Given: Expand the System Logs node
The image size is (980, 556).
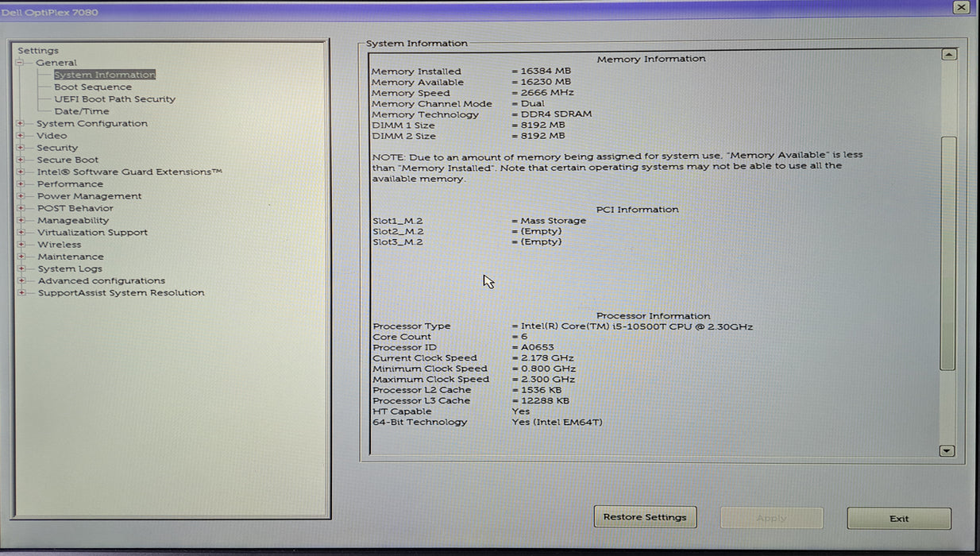Looking at the screenshot, I should (x=21, y=268).
